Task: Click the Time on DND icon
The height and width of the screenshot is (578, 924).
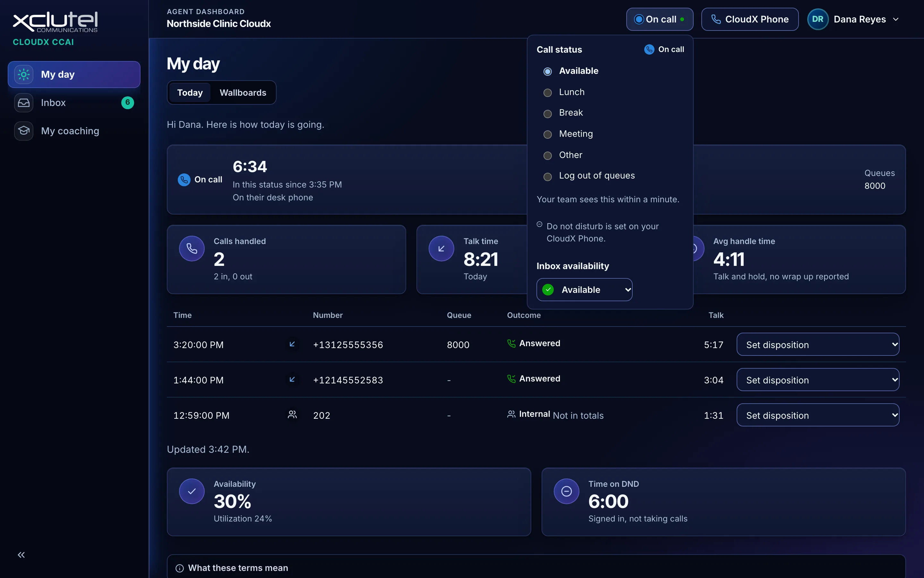Action: (567, 491)
